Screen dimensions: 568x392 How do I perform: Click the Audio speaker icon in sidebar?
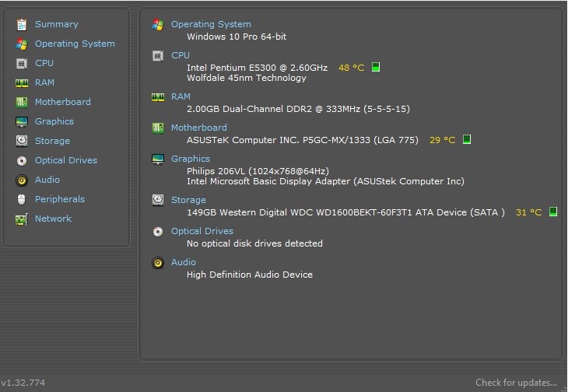(x=22, y=180)
